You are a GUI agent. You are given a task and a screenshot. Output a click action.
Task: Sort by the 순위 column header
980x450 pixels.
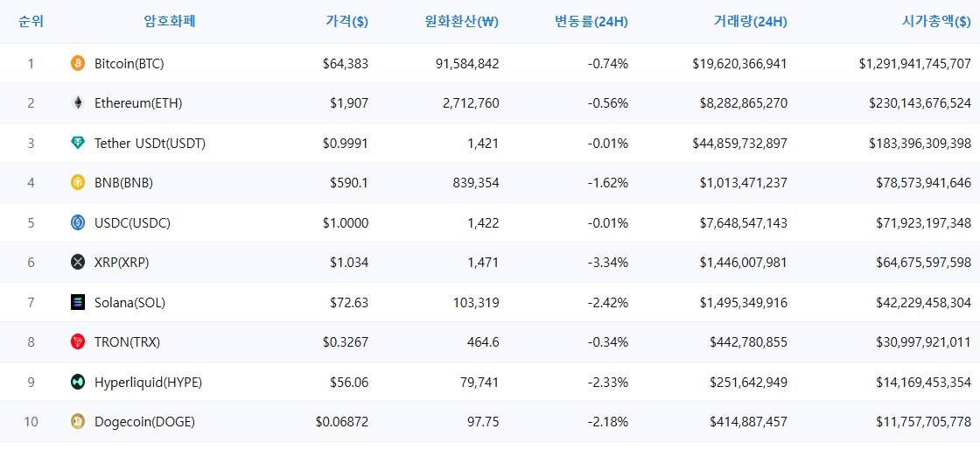(31, 22)
